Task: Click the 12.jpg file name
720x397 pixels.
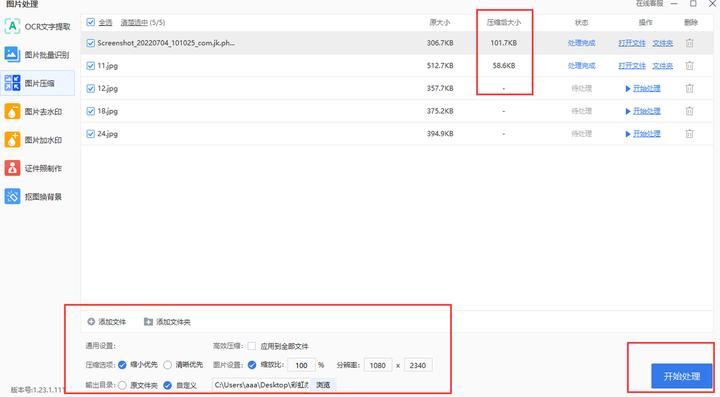Action: coord(107,88)
